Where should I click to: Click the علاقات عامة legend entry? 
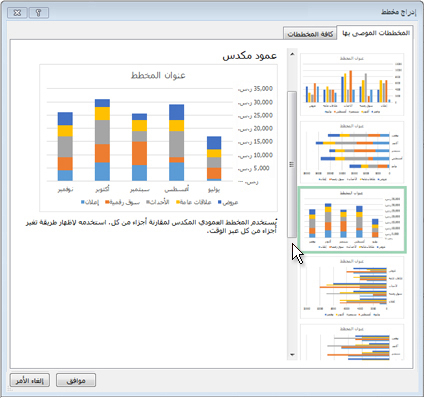point(194,202)
